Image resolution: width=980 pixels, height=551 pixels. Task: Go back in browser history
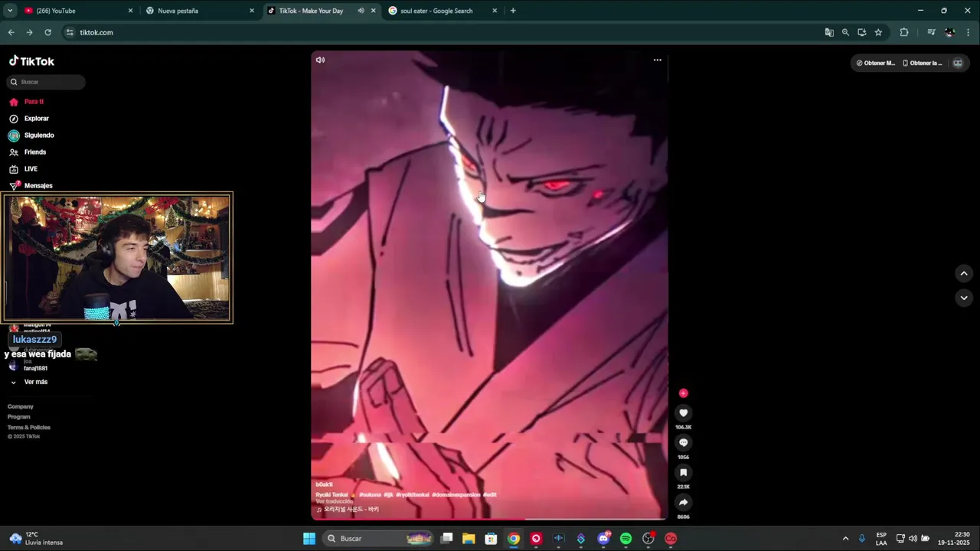11,32
